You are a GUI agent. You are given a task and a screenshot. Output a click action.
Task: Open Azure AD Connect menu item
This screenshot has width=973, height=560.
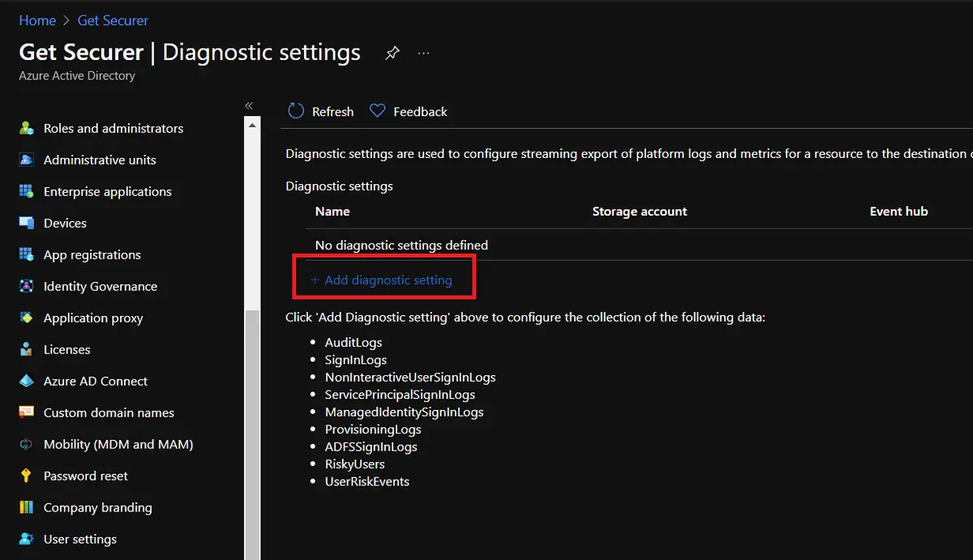point(95,381)
